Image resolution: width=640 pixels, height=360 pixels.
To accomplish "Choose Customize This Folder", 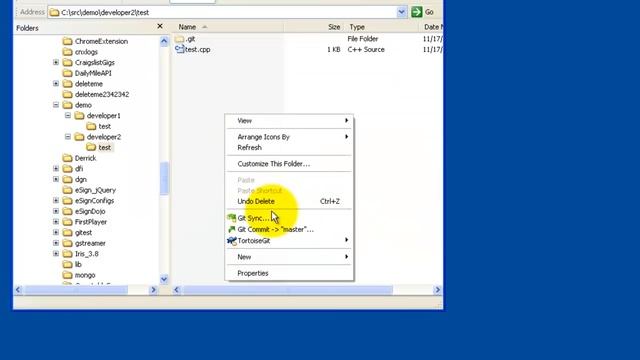I will coord(289,164).
